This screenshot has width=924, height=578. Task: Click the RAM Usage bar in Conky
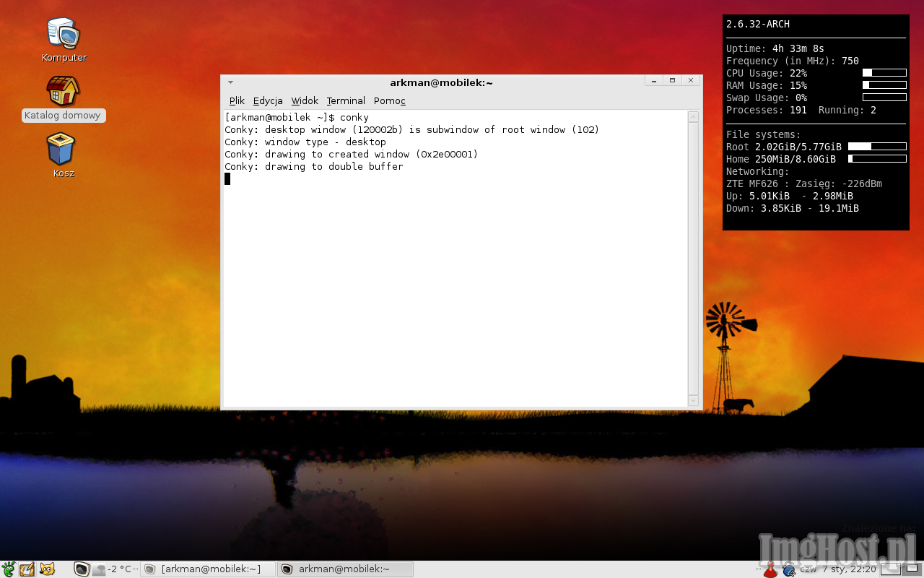884,85
